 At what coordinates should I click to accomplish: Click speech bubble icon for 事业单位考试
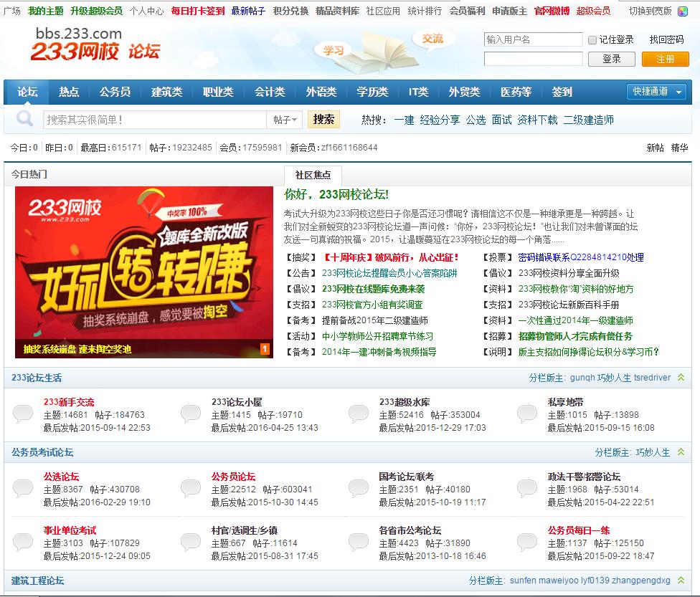(23, 542)
